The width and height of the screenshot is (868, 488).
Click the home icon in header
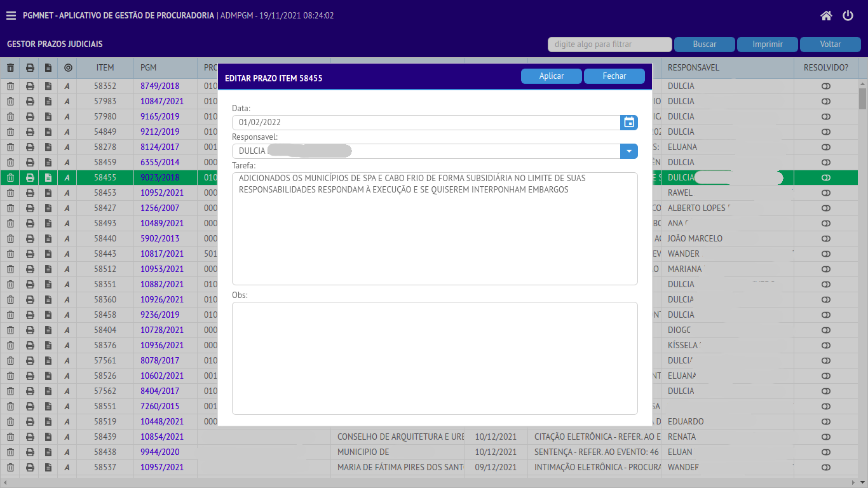pyautogui.click(x=826, y=16)
